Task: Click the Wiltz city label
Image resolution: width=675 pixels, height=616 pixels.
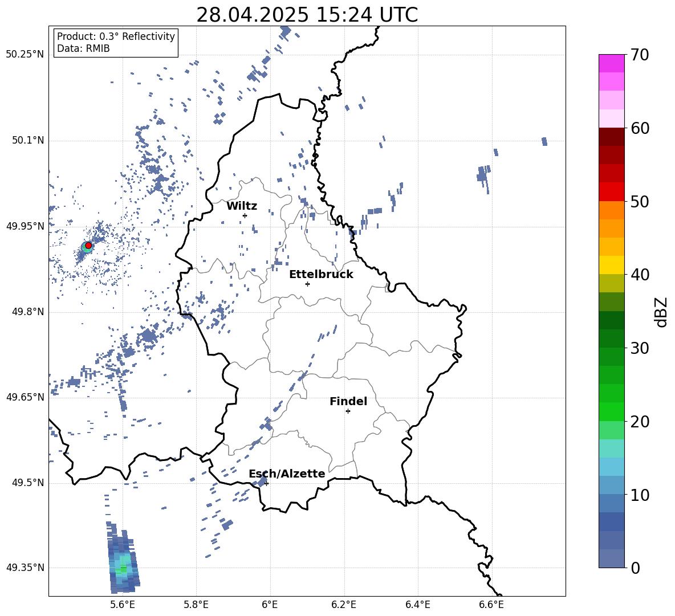Action: (x=242, y=206)
